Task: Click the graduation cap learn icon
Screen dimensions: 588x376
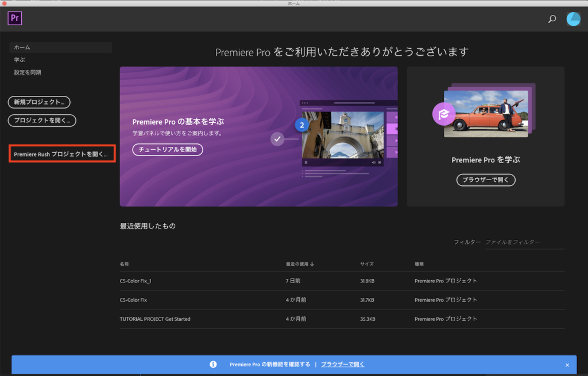Action: click(x=443, y=114)
